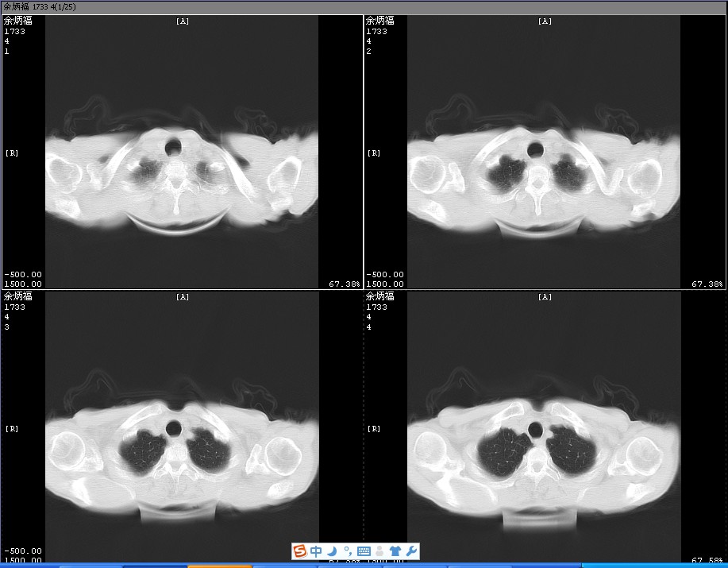This screenshot has height=568, width=728.
Task: Open the skin shirt icon on input bar
Action: click(x=395, y=551)
